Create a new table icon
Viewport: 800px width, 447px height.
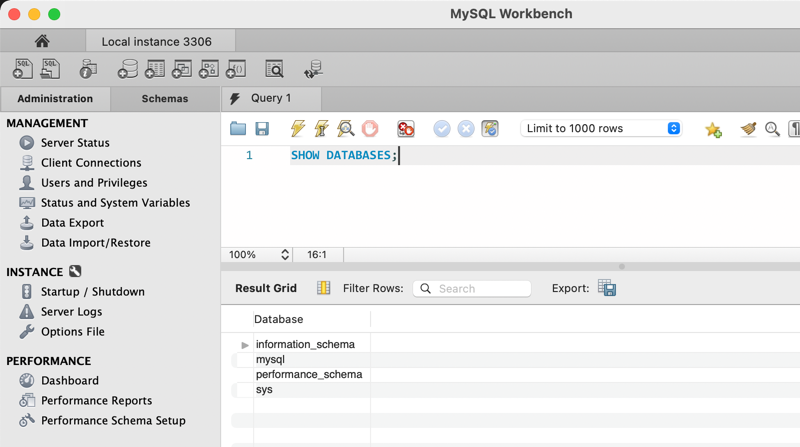(155, 69)
